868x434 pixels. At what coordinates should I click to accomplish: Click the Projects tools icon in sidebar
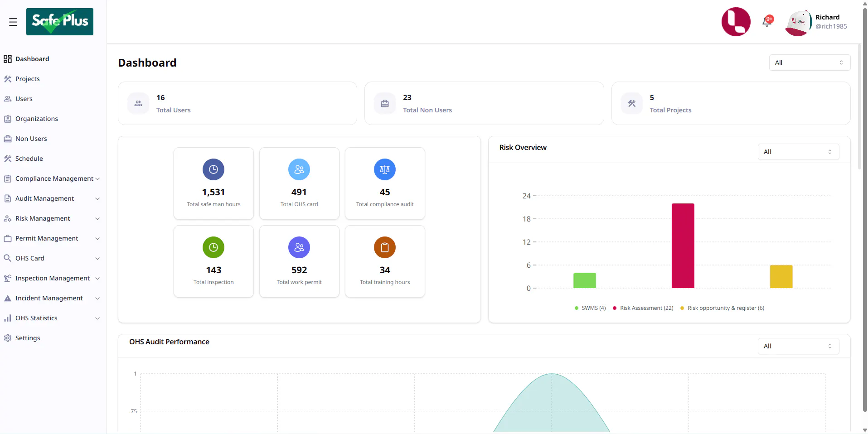[8, 79]
